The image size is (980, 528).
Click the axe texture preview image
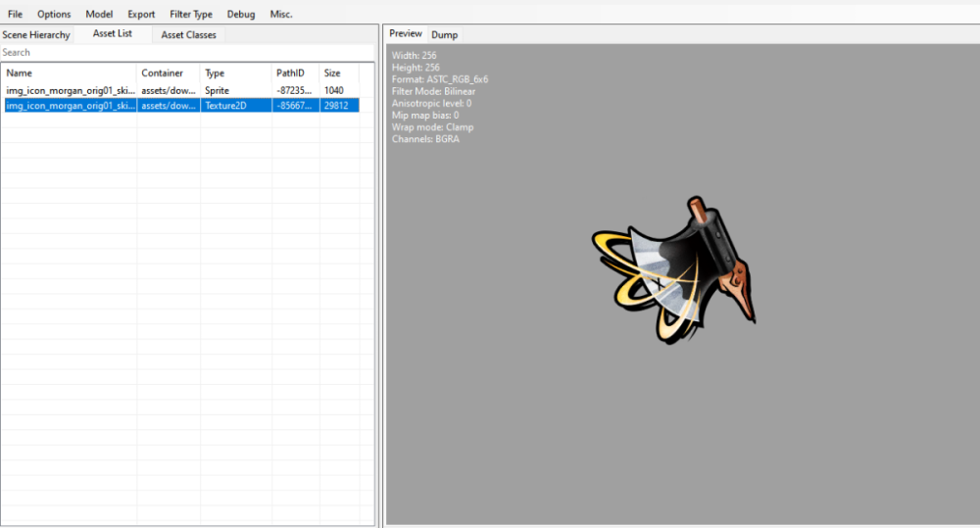674,270
